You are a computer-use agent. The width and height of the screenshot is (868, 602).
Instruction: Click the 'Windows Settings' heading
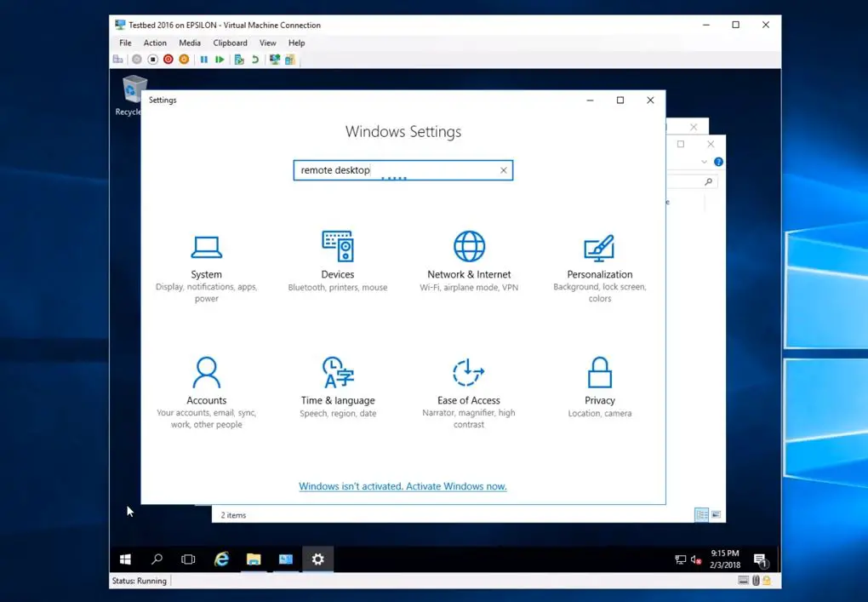point(403,132)
